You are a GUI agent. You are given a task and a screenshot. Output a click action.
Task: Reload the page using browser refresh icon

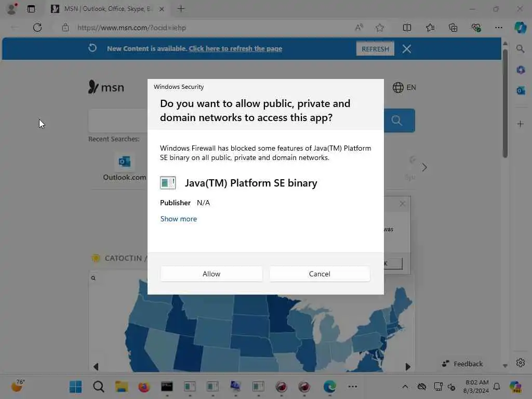pyautogui.click(x=37, y=28)
